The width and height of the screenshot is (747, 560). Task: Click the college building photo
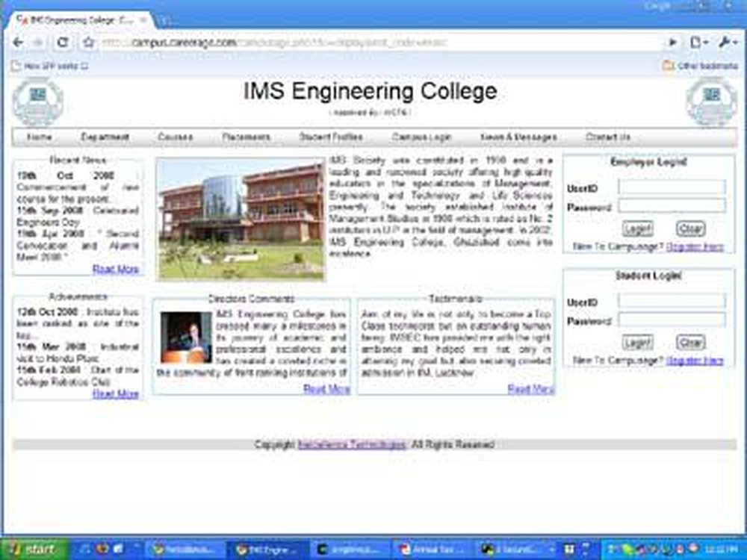[x=238, y=214]
